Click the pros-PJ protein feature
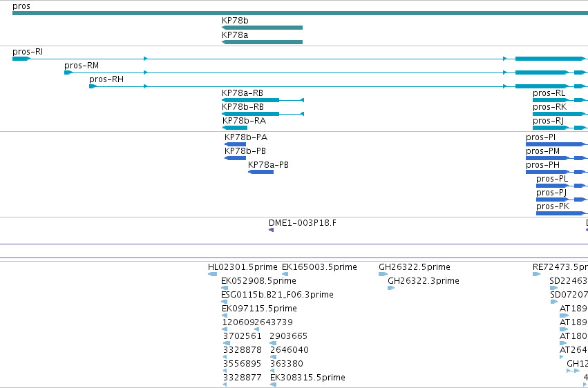The height and width of the screenshot is (388, 588). tap(562, 200)
